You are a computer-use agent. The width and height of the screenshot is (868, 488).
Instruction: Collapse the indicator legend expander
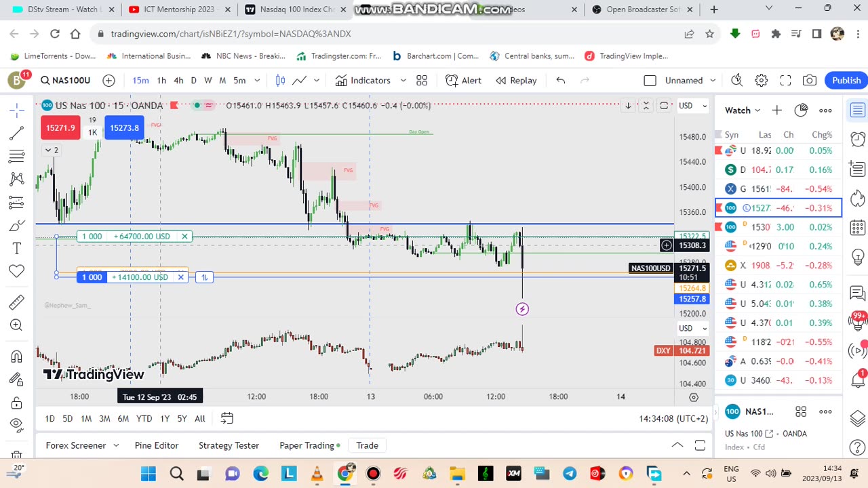click(x=52, y=150)
